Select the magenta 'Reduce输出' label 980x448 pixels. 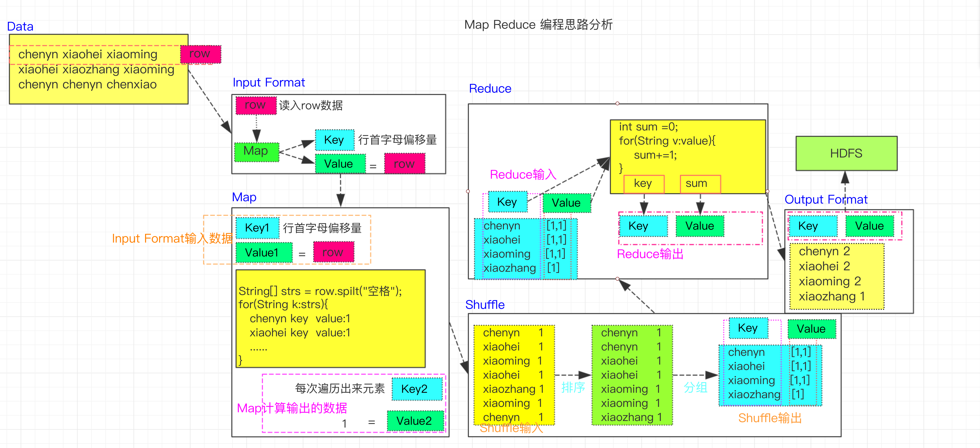(650, 254)
